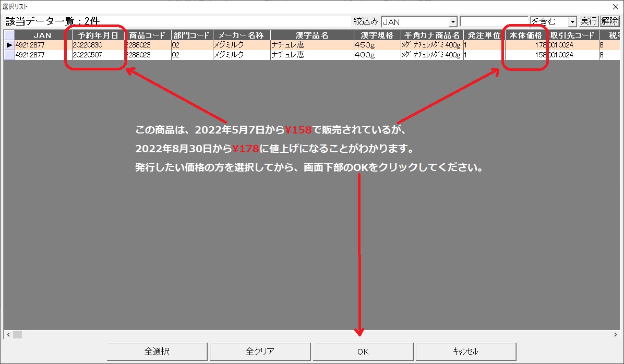
Task: Expand the を含む condition dropdown
Action: (x=572, y=22)
